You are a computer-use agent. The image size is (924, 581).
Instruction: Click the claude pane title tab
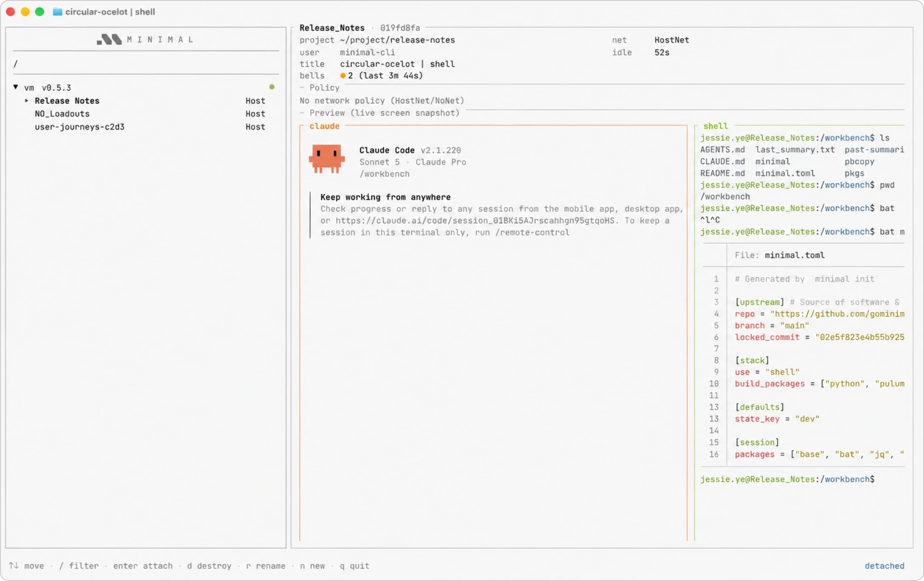(x=324, y=126)
